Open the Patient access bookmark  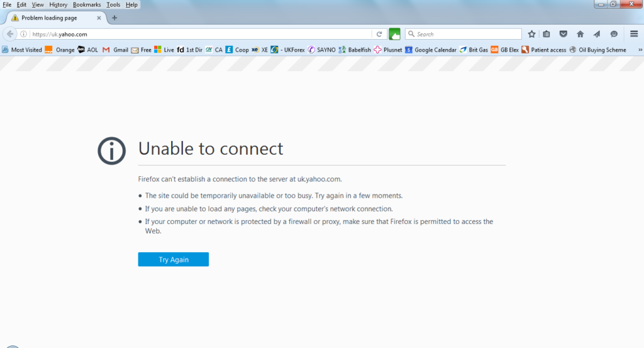click(544, 50)
